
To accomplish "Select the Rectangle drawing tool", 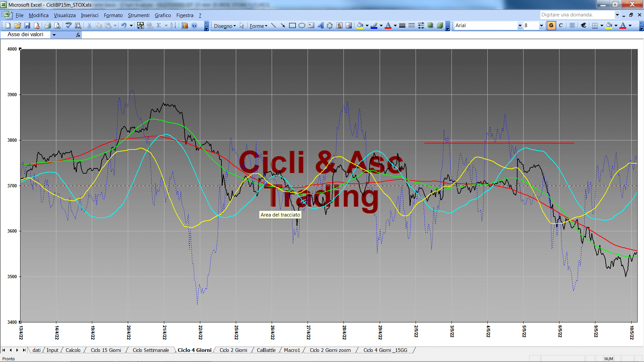I will coord(292,25).
